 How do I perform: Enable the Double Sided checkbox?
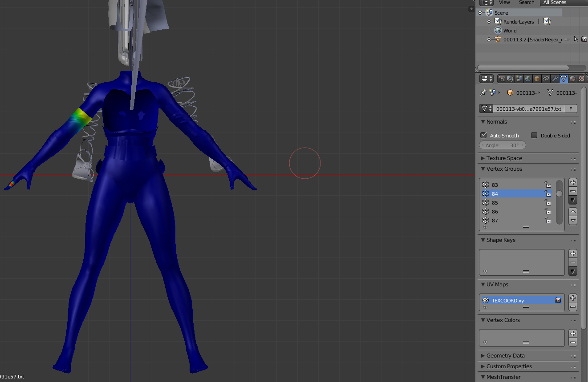click(534, 135)
